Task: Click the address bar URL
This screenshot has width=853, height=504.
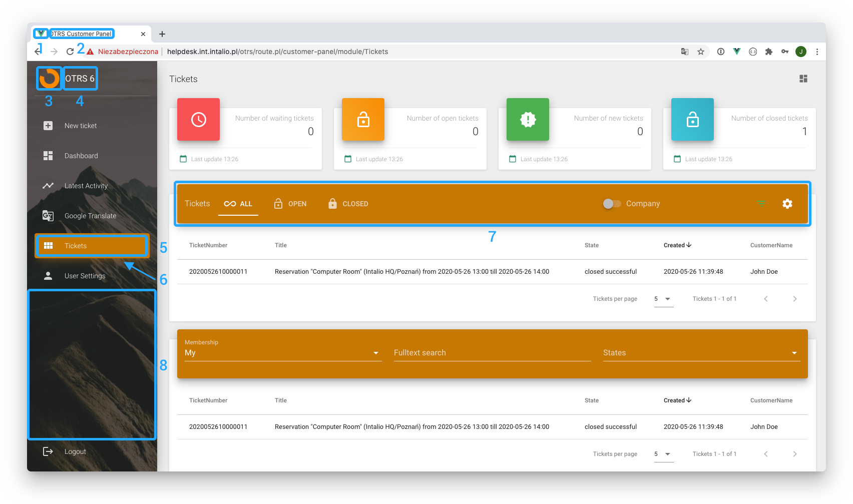Action: [x=278, y=52]
